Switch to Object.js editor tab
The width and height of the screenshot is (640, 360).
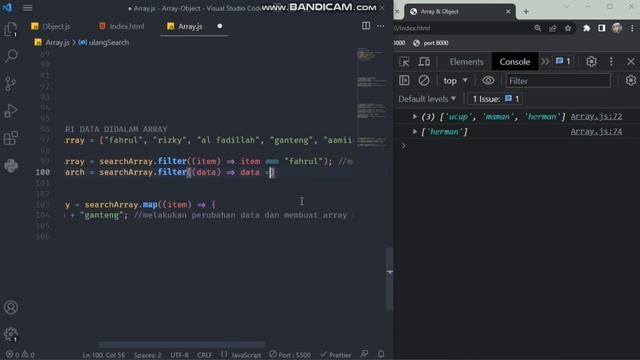point(51,26)
